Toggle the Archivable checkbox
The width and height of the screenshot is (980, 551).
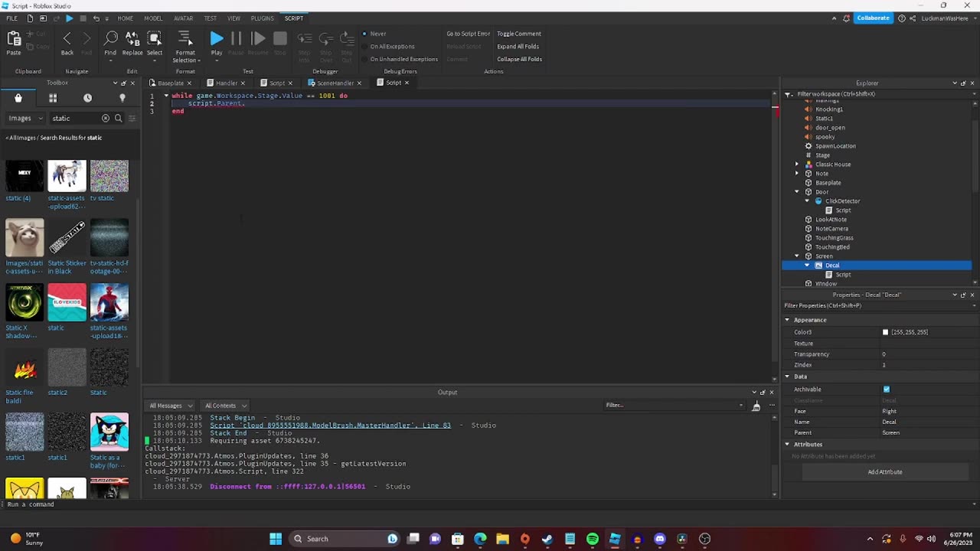[x=887, y=390]
